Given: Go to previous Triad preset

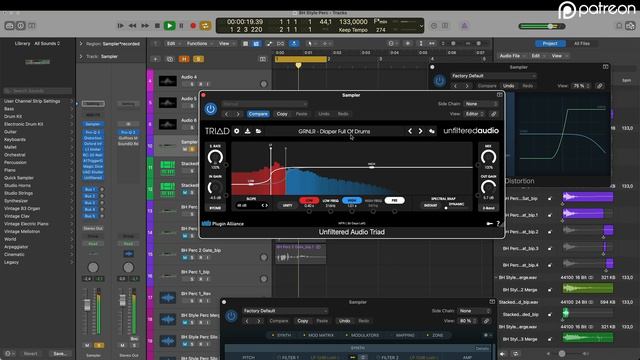Looking at the screenshot, I should [x=410, y=131].
